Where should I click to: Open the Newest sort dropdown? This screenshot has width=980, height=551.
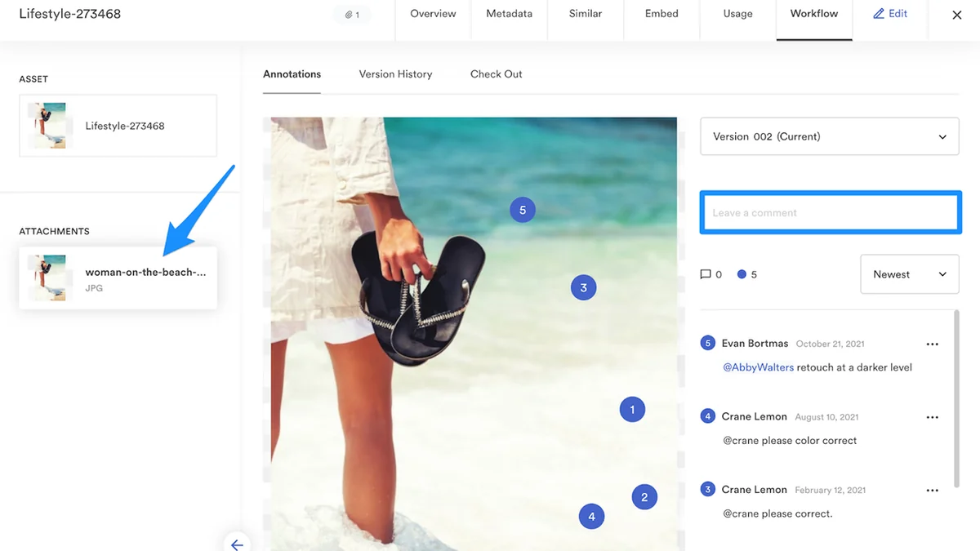click(910, 274)
